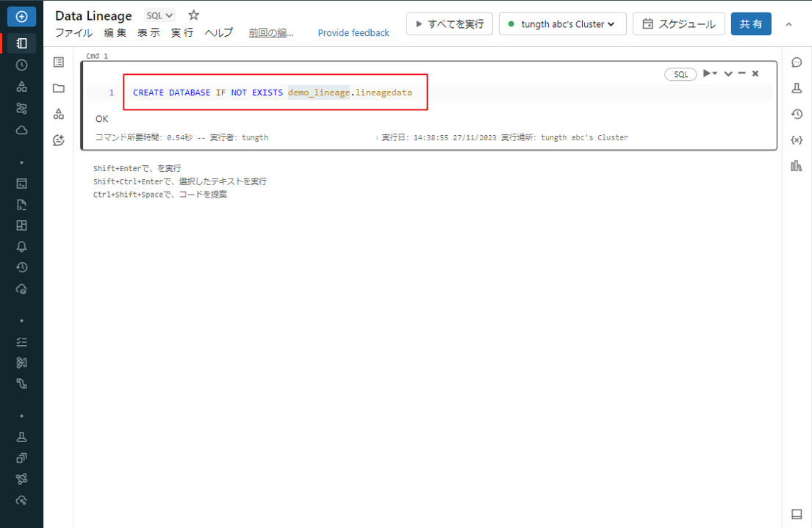Open the catalog shapes icon in the notebook side panel

59,114
